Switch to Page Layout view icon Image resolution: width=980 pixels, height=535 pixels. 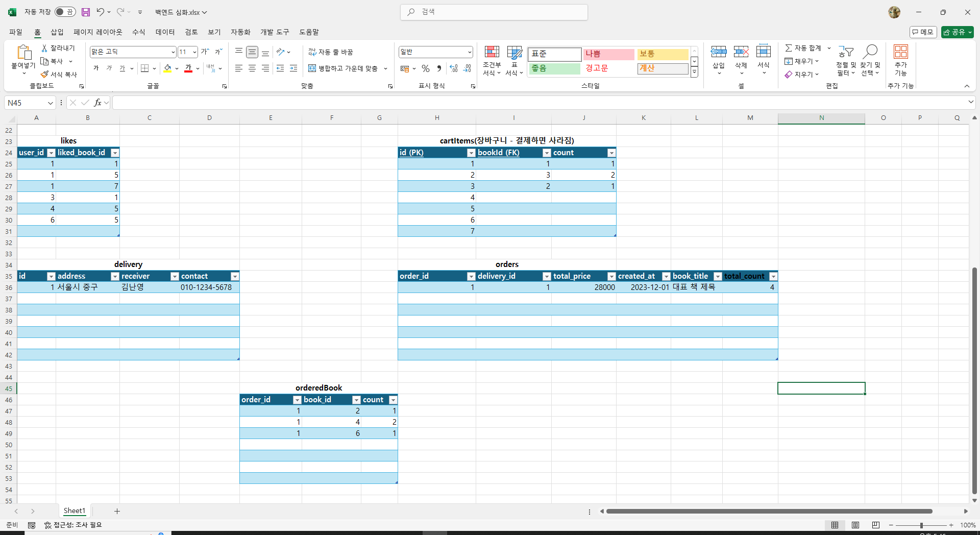tap(855, 525)
